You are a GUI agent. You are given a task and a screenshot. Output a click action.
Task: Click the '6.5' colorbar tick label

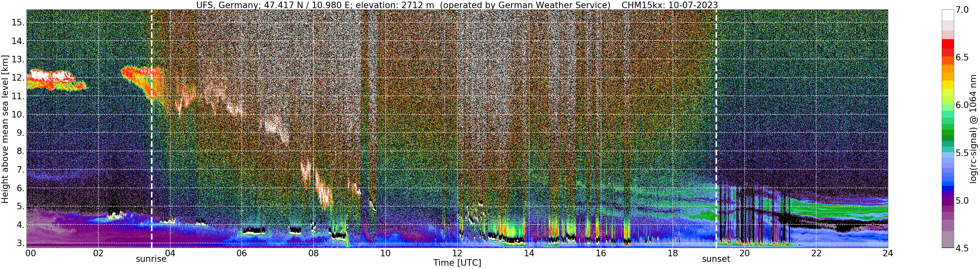962,57
